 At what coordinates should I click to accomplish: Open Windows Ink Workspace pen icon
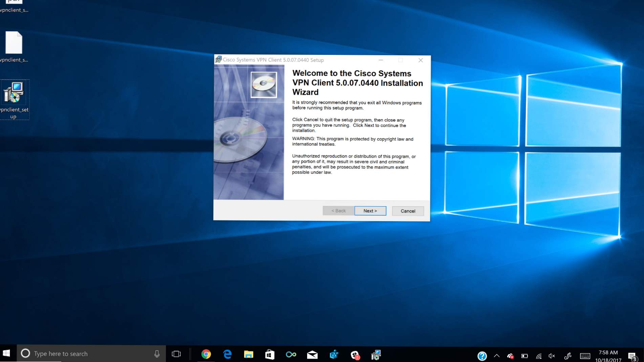point(568,356)
